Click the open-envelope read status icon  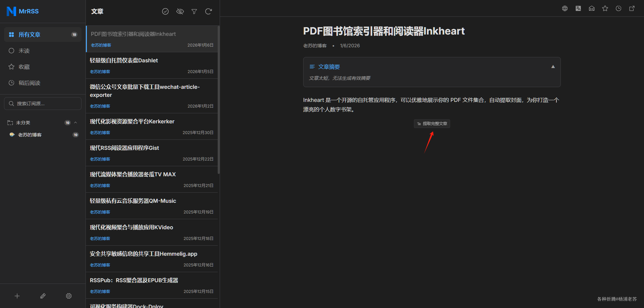coord(592,8)
